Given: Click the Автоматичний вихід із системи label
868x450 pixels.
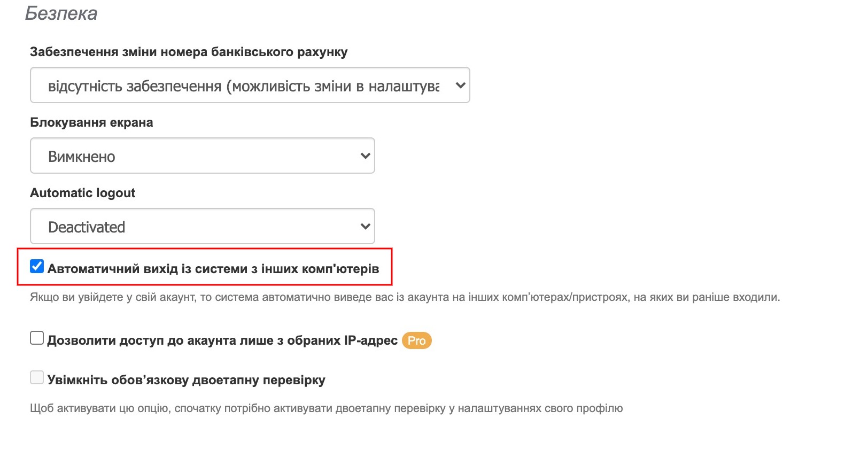Looking at the screenshot, I should [x=214, y=269].
